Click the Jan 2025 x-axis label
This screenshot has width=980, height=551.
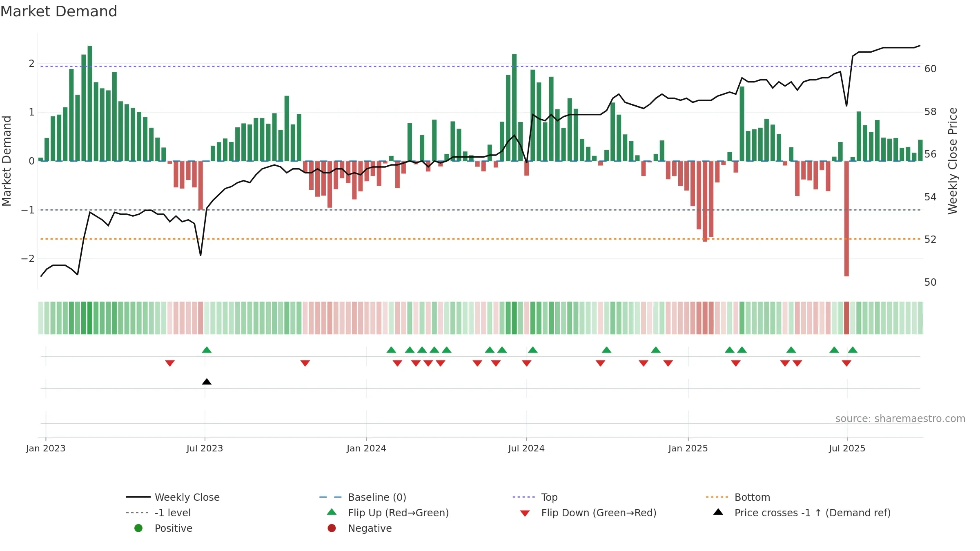pyautogui.click(x=688, y=448)
